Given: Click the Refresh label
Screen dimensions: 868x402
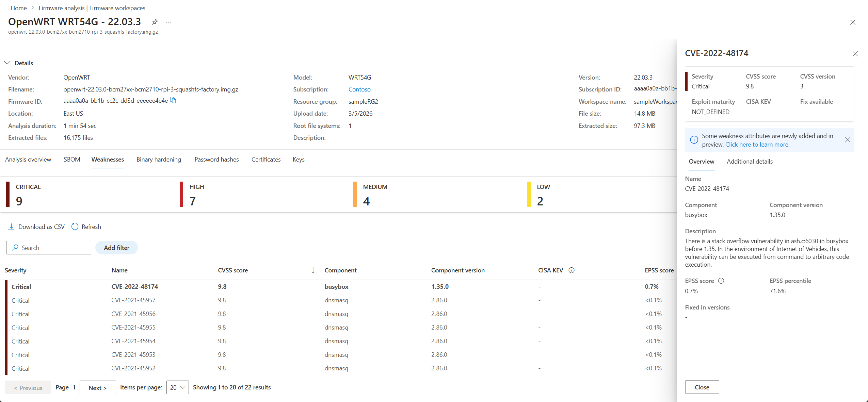Looking at the screenshot, I should (91, 227).
